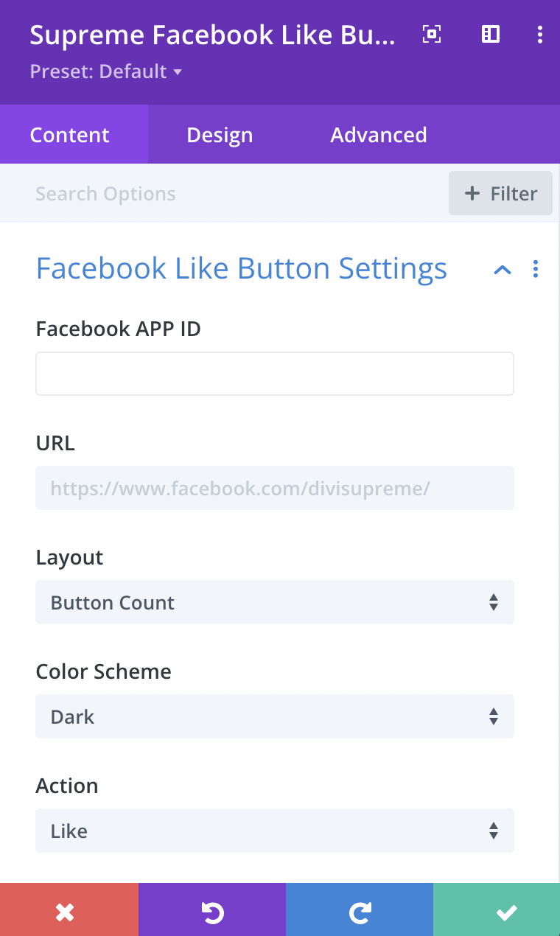Open the Action dropdown showing Like
The width and height of the screenshot is (560, 936).
275,831
